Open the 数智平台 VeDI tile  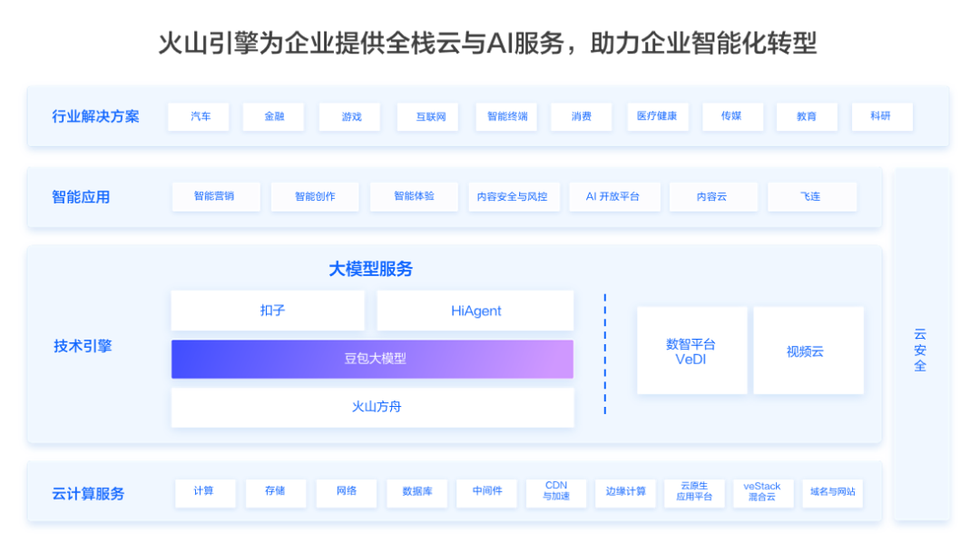click(691, 351)
